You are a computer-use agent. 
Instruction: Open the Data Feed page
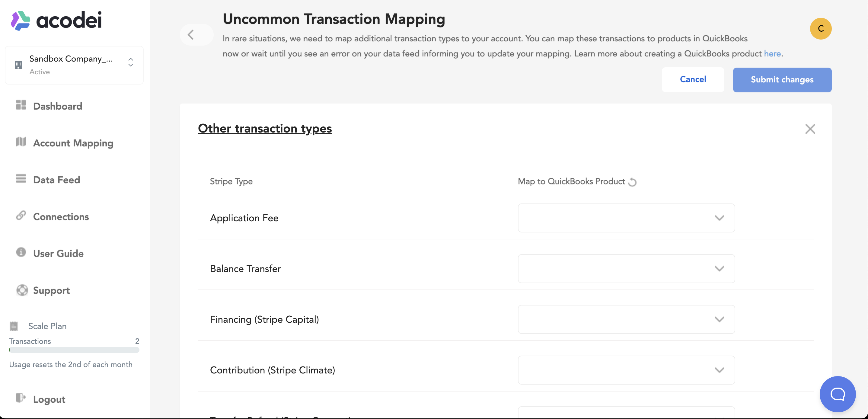pos(56,180)
